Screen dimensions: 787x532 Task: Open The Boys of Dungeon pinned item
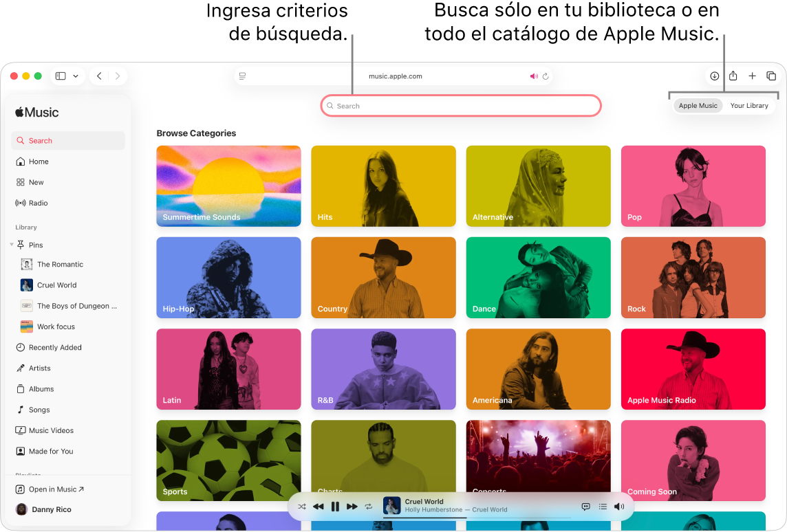[67, 306]
